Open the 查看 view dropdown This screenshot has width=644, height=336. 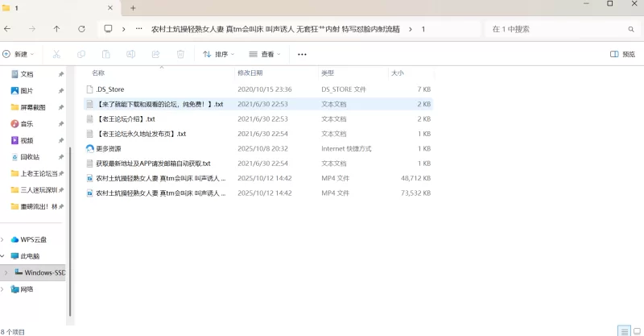pos(265,54)
